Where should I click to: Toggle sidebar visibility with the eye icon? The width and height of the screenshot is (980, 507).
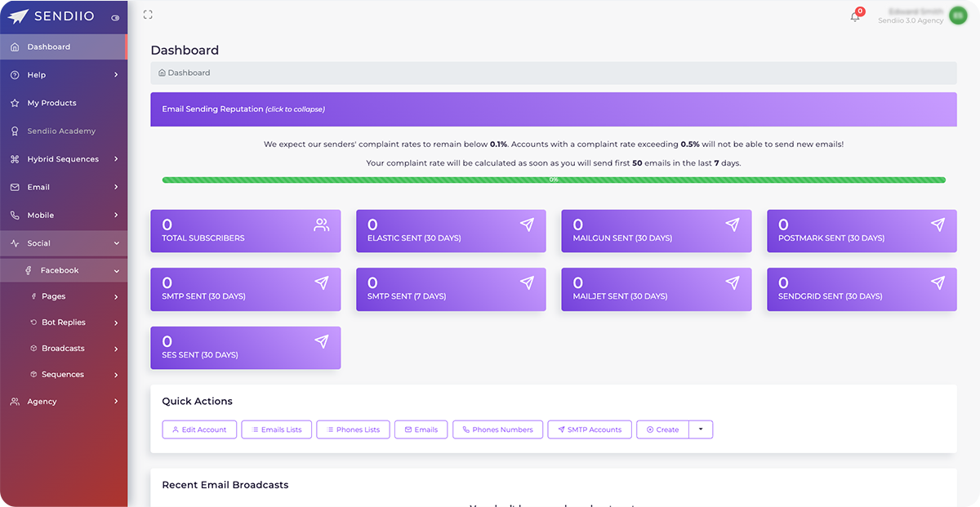(x=114, y=16)
